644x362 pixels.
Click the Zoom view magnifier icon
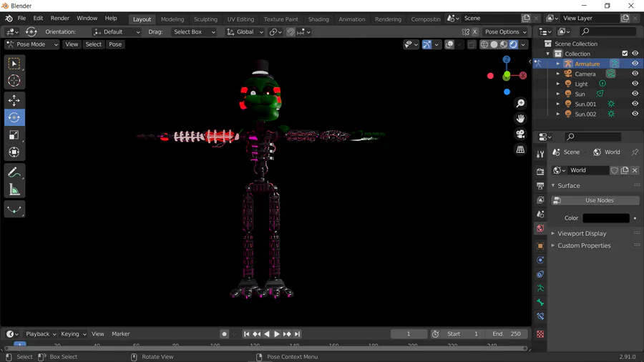click(x=520, y=103)
